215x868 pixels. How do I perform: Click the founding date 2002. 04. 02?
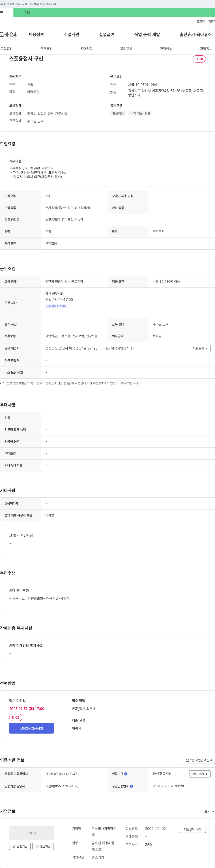point(155,829)
